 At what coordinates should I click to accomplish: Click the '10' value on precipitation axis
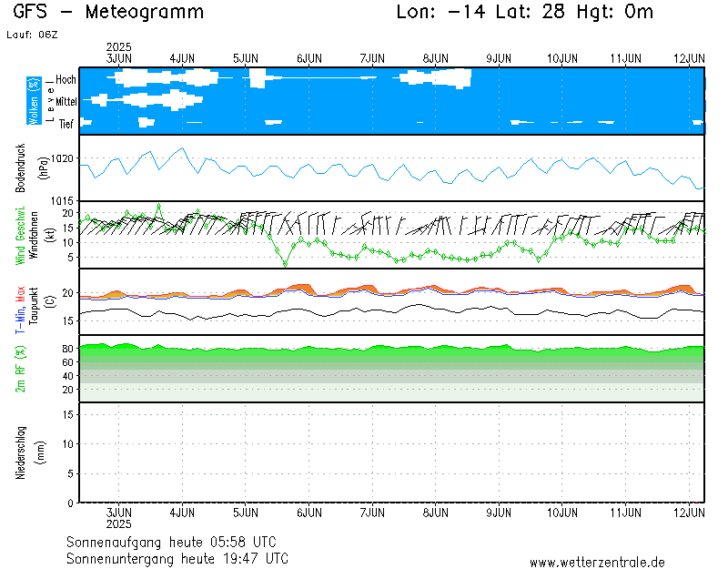pos(68,444)
